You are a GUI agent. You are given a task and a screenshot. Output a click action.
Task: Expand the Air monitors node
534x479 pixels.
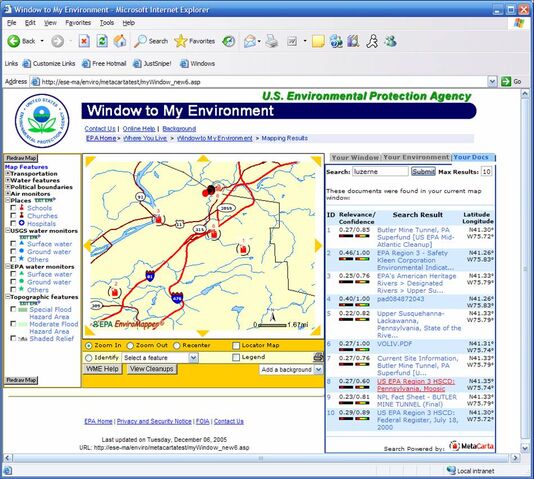(7, 193)
